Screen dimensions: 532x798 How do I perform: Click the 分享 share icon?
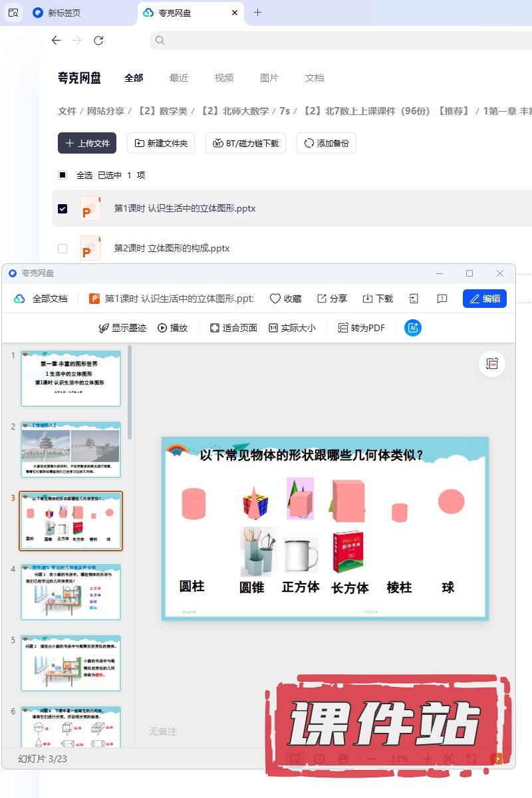[x=322, y=299]
